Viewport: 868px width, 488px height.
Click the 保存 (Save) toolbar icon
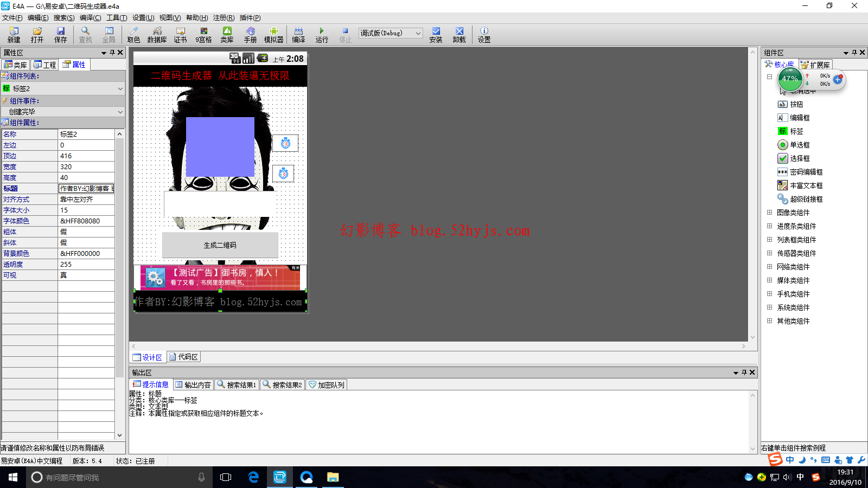tap(60, 35)
